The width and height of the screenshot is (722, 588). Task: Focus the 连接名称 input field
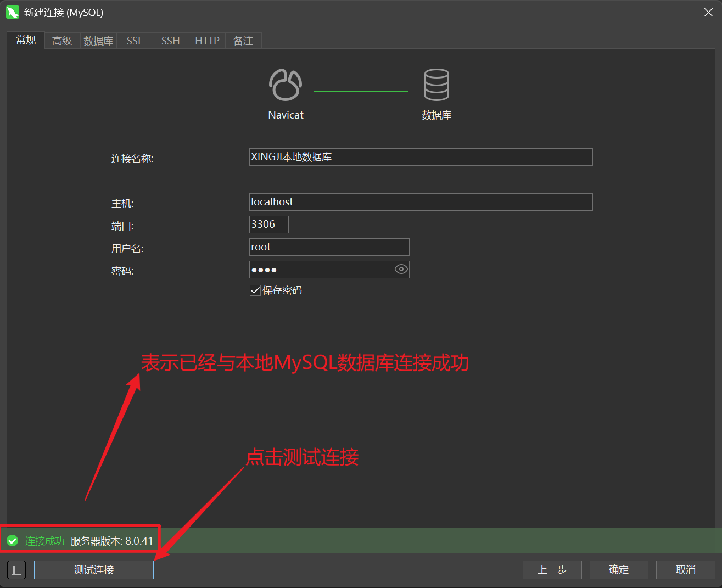(x=421, y=157)
